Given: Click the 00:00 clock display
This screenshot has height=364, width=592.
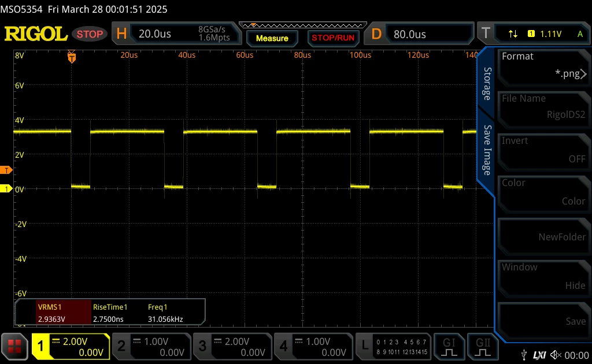Looking at the screenshot, I should [x=576, y=355].
